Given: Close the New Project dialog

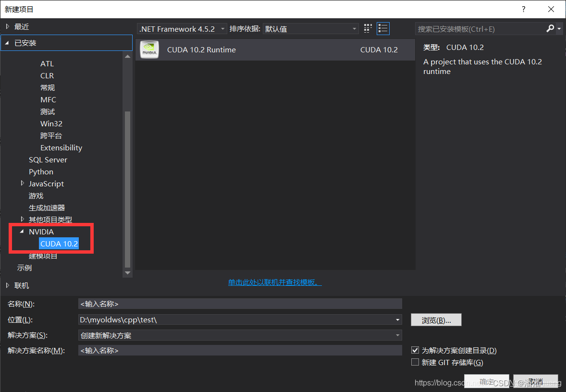Looking at the screenshot, I should (x=551, y=9).
